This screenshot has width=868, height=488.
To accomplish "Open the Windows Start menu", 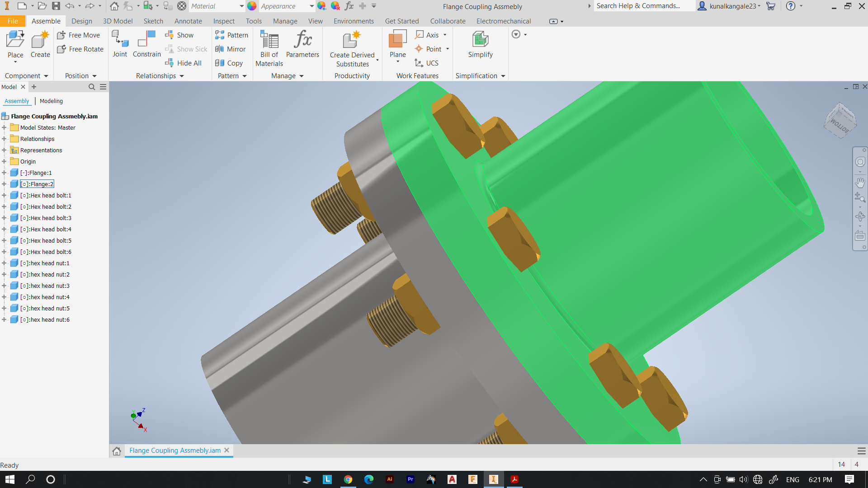I will point(10,479).
